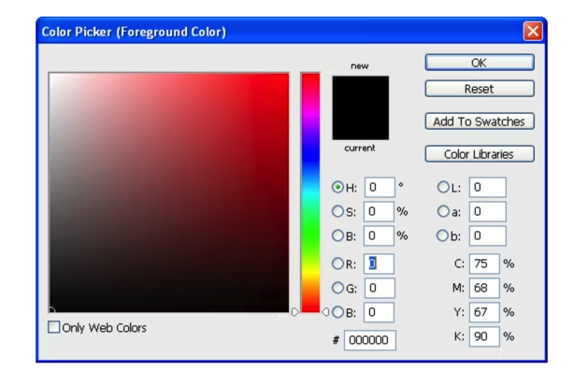Click the K black percentage field

point(484,336)
